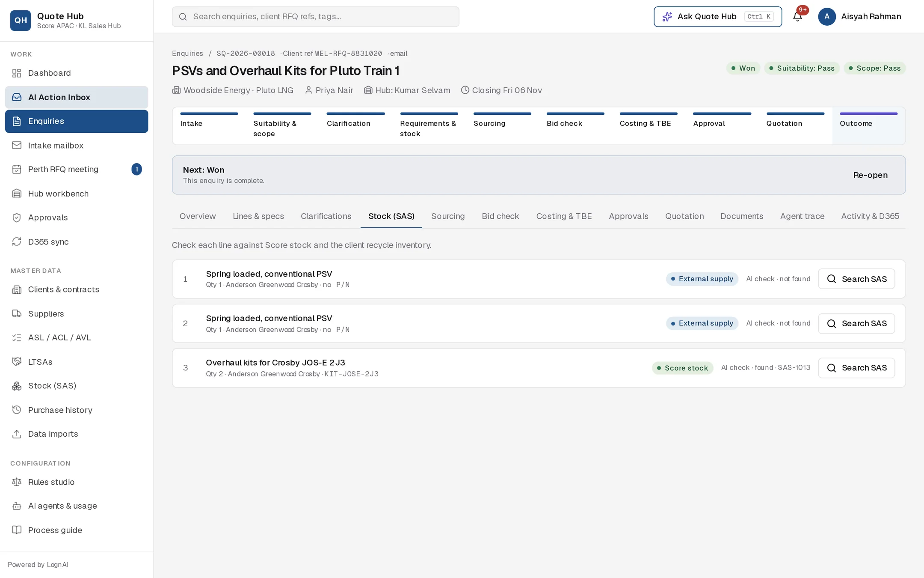Open notifications bell icon
Screen dimensions: 924x578
tap(797, 17)
